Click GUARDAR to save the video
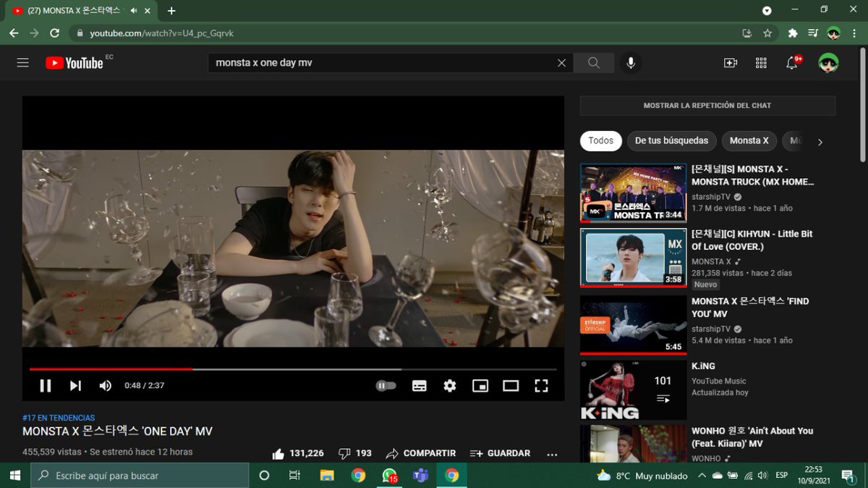This screenshot has height=488, width=868. tap(501, 453)
